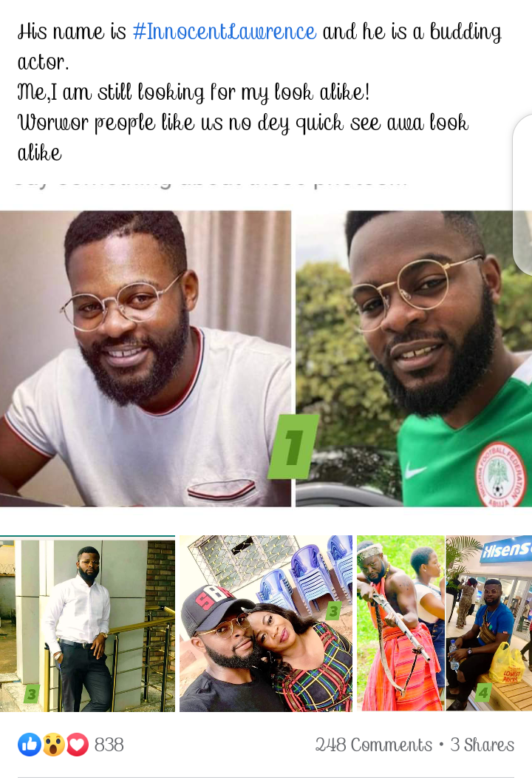Image resolution: width=532 pixels, height=783 pixels.
Task: Click the green 3 badge on selfie photo
Action: (x=333, y=610)
